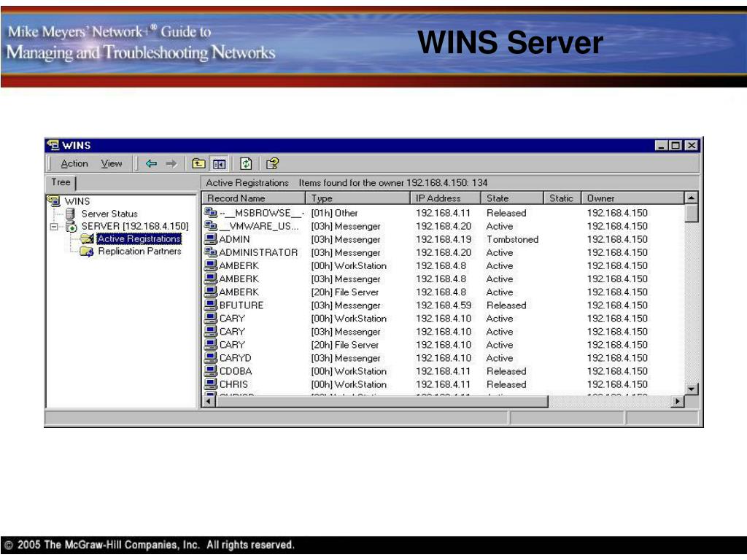
Task: Click the Tombstoned state cell
Action: coord(512,239)
